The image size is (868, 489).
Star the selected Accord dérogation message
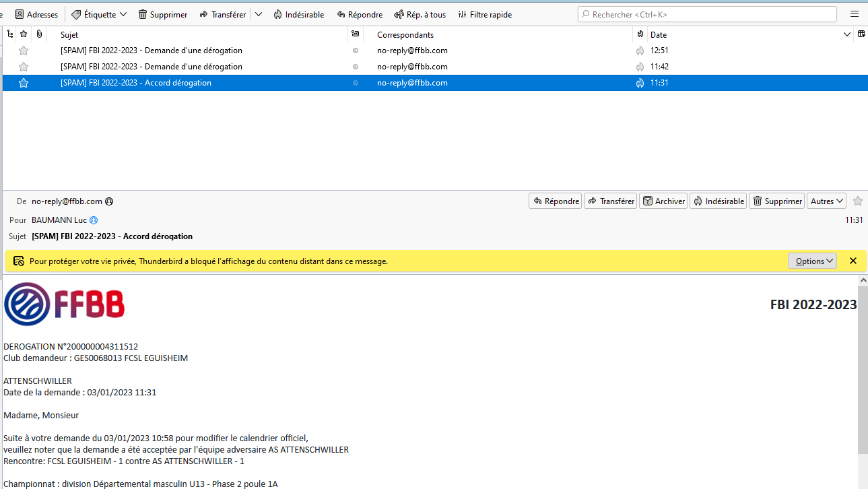24,83
